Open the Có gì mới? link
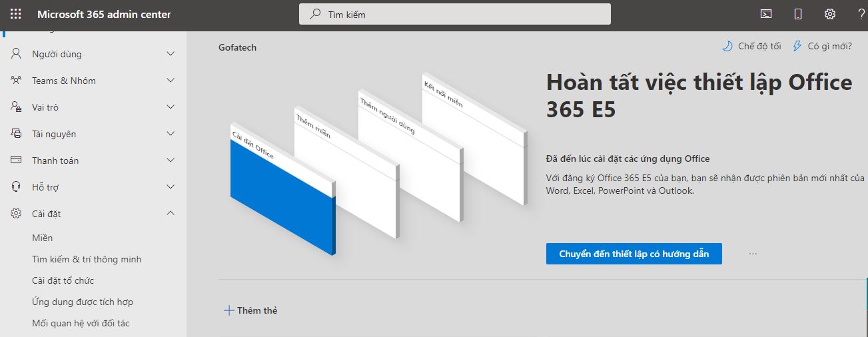This screenshot has width=868, height=337. pos(822,47)
